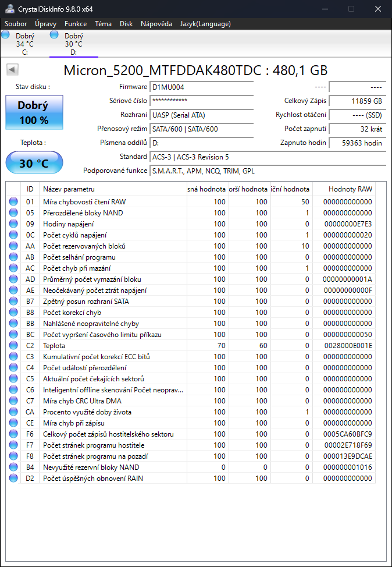The height and width of the screenshot is (567, 392).
Task: Click the Hodnoty RAW column header
Action: (x=350, y=189)
